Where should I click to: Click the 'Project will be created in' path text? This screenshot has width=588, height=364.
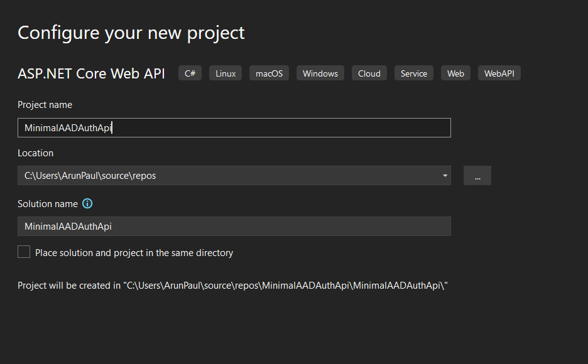pyautogui.click(x=232, y=286)
